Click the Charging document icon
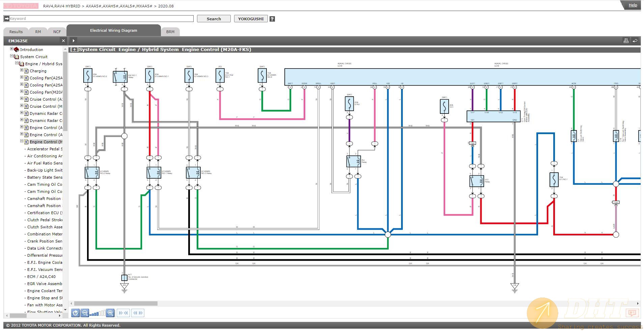 click(26, 71)
